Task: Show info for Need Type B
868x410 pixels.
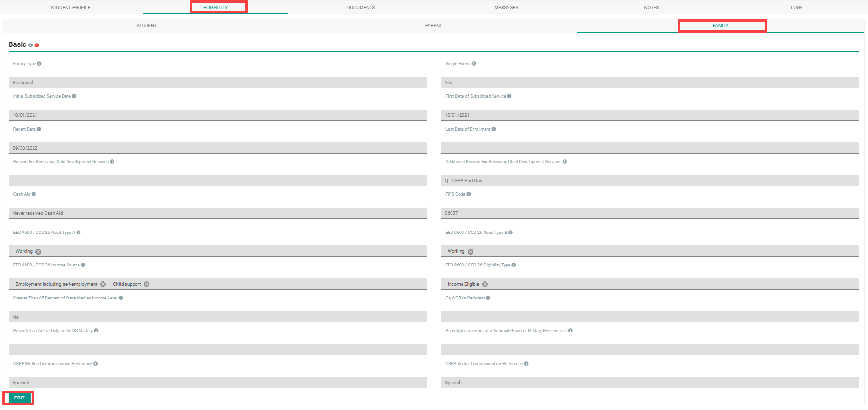Action: pyautogui.click(x=511, y=233)
